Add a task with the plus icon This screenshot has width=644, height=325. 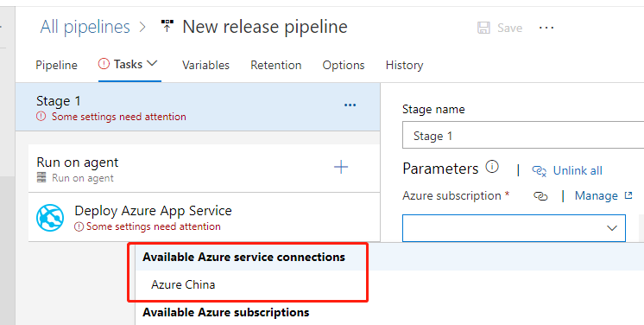tap(341, 167)
